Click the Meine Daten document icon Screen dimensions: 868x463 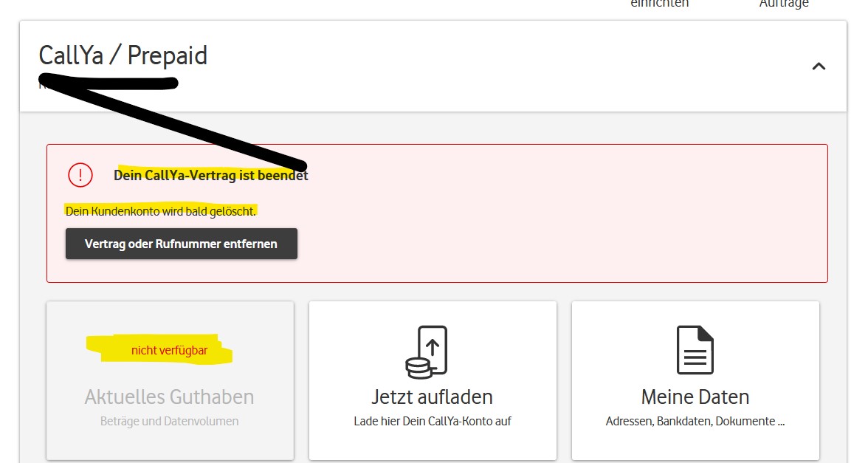[695, 350]
